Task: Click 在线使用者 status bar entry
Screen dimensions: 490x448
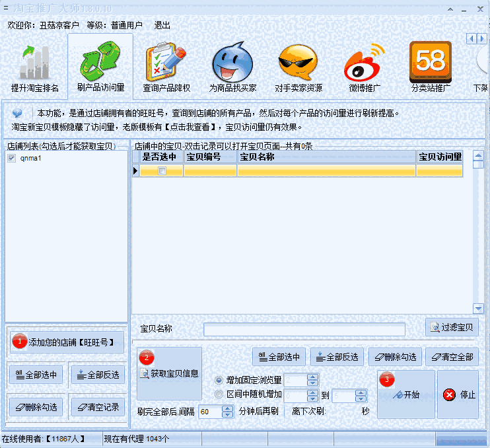Action: (44, 439)
